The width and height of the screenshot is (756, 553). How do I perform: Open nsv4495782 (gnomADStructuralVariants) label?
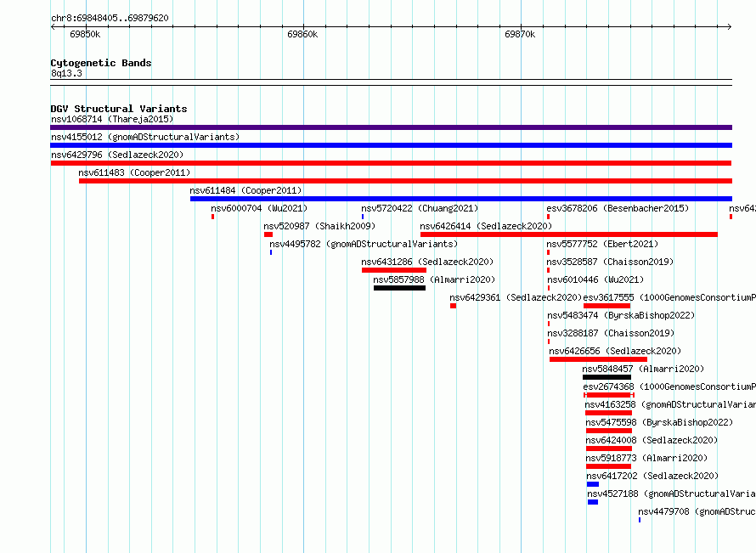364,244
